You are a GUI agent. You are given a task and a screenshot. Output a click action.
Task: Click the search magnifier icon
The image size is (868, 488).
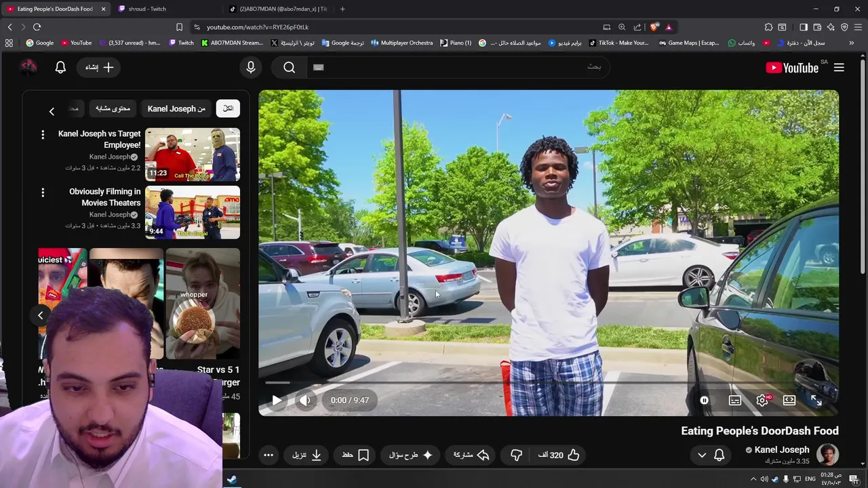click(290, 67)
